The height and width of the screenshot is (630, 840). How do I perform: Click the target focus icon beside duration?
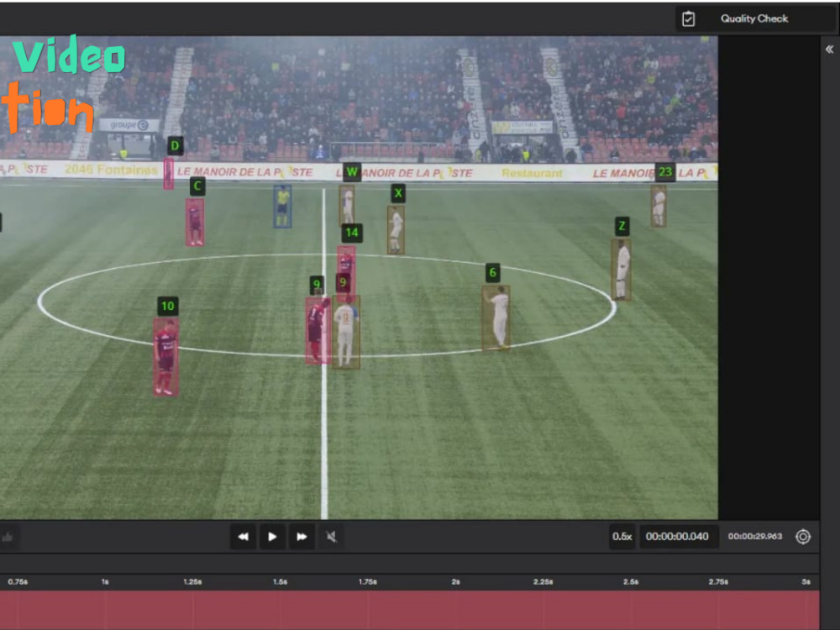coord(803,536)
